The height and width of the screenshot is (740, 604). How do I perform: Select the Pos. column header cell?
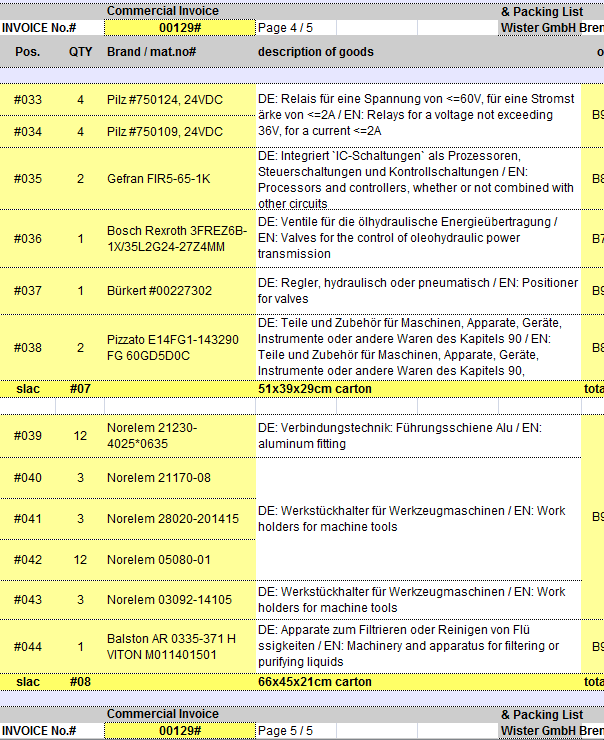[28, 51]
